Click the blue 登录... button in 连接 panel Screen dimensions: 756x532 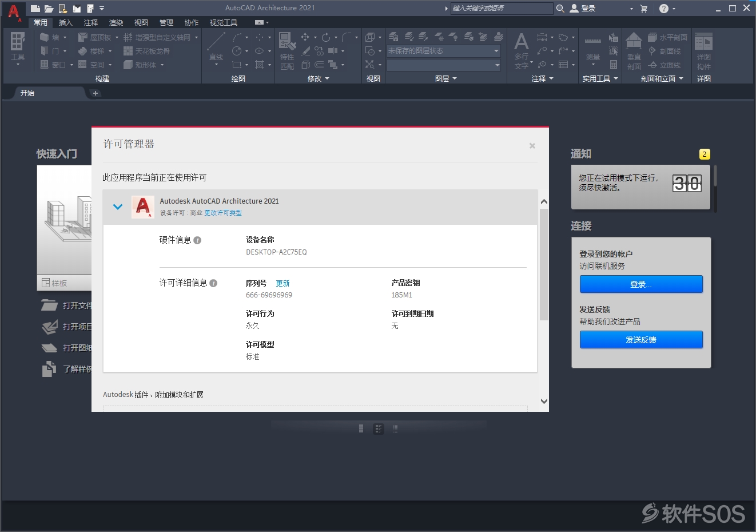[641, 284]
